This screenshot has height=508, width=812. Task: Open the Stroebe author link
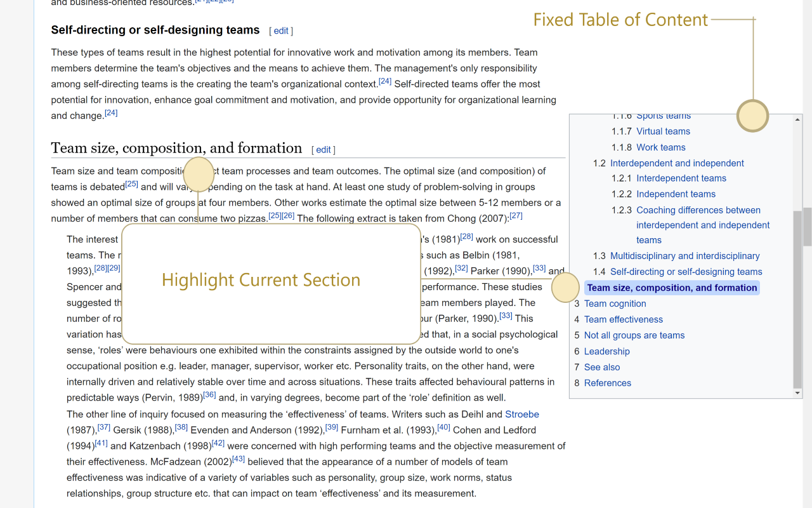(522, 414)
